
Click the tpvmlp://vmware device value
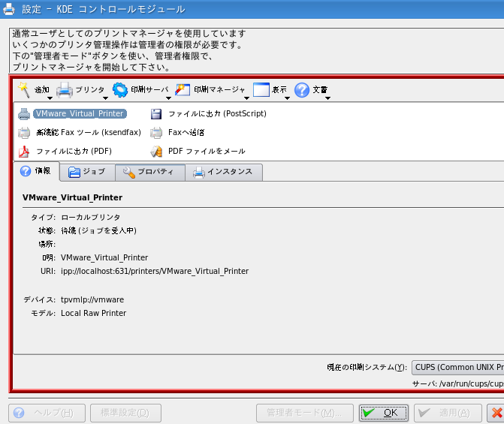pyautogui.click(x=92, y=299)
